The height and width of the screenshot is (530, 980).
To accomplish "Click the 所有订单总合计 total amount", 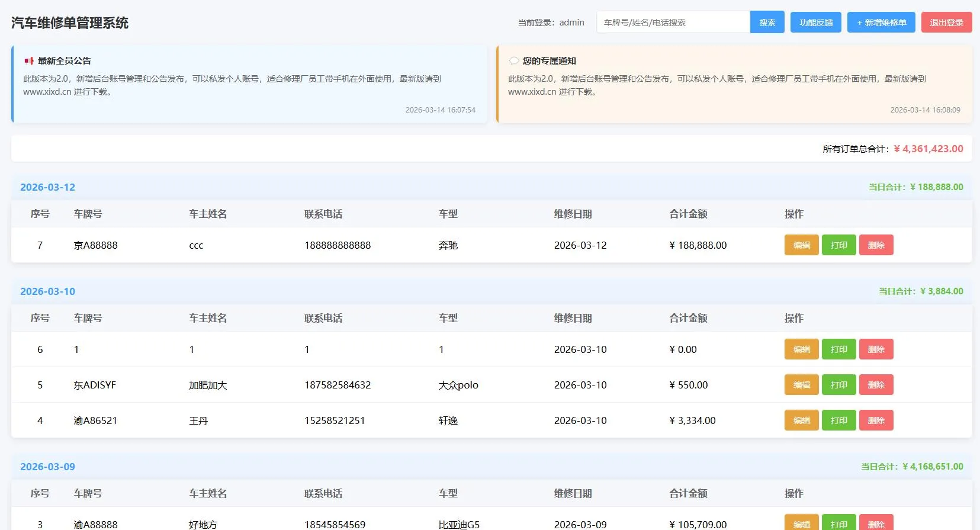I will point(928,149).
